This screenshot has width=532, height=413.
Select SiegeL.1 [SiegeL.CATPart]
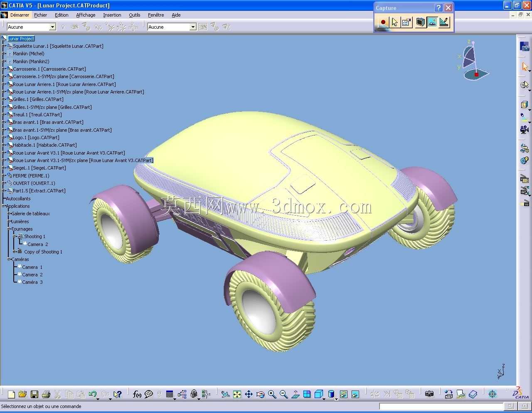tap(39, 168)
